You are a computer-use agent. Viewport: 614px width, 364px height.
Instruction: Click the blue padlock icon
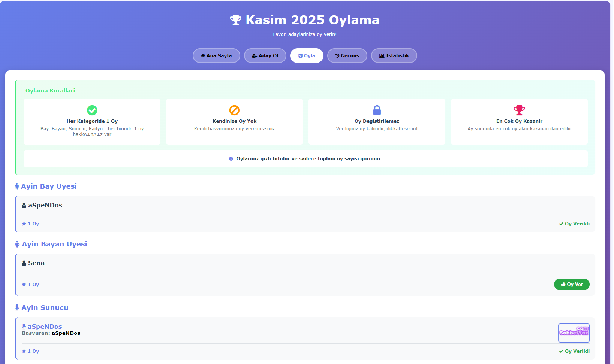[x=377, y=110]
